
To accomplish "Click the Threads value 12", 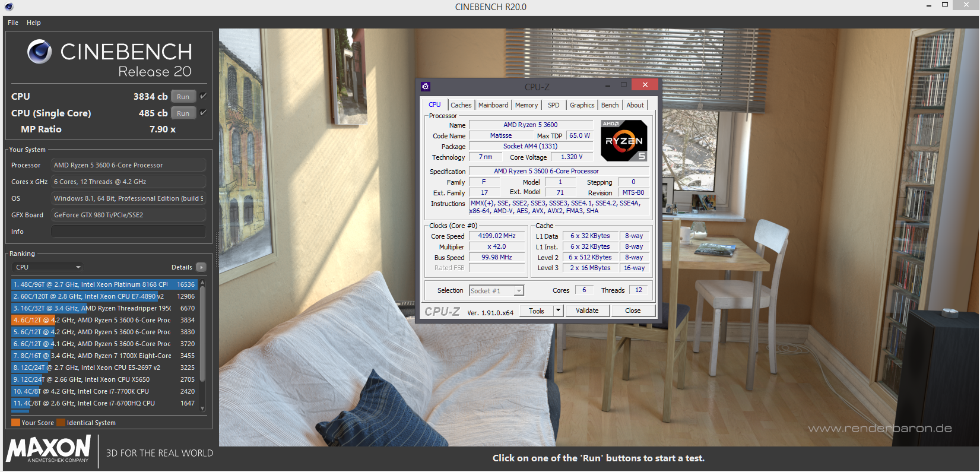I will (x=639, y=290).
